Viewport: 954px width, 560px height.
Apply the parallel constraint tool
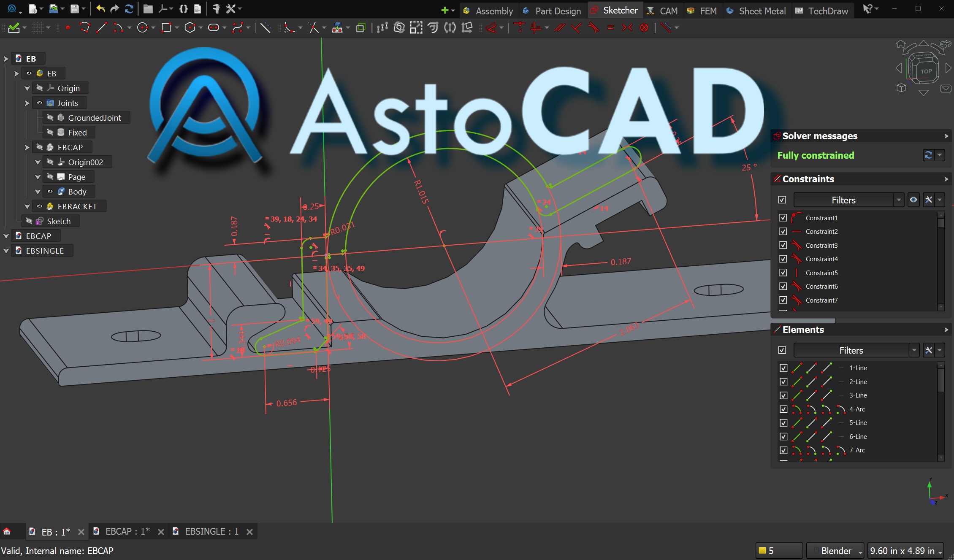(x=560, y=28)
